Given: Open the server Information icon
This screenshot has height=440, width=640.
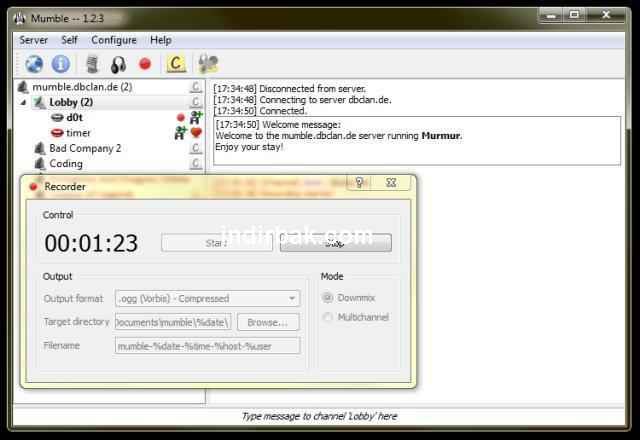Looking at the screenshot, I should 61,64.
